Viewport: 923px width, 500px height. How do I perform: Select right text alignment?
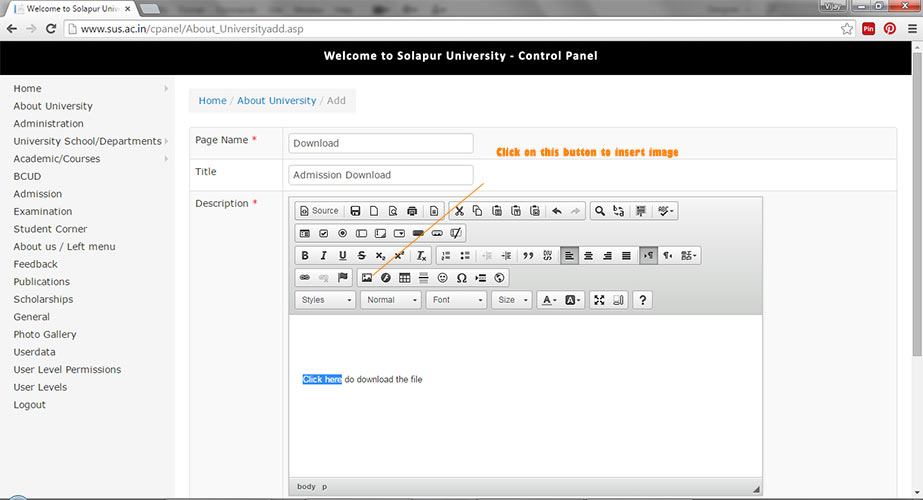607,256
